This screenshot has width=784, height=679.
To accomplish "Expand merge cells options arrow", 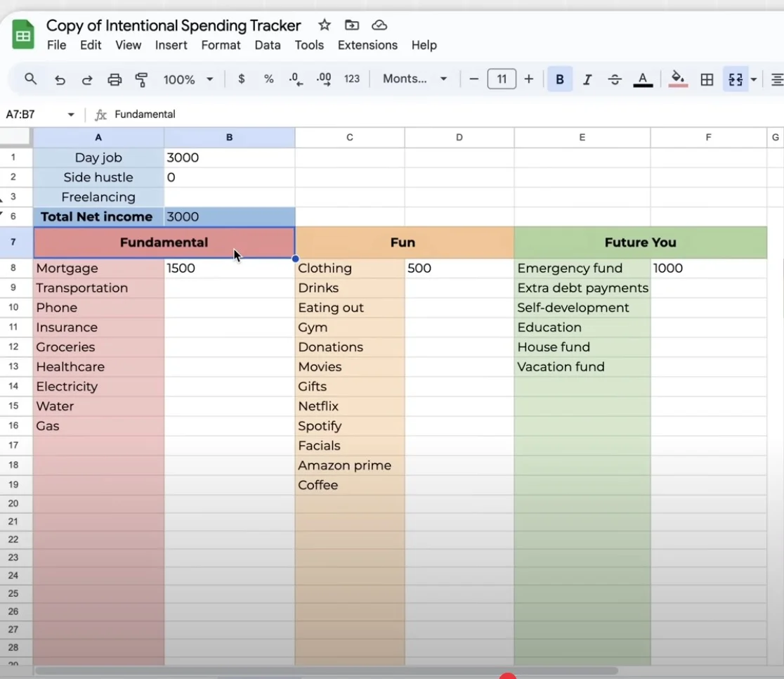I will [754, 79].
